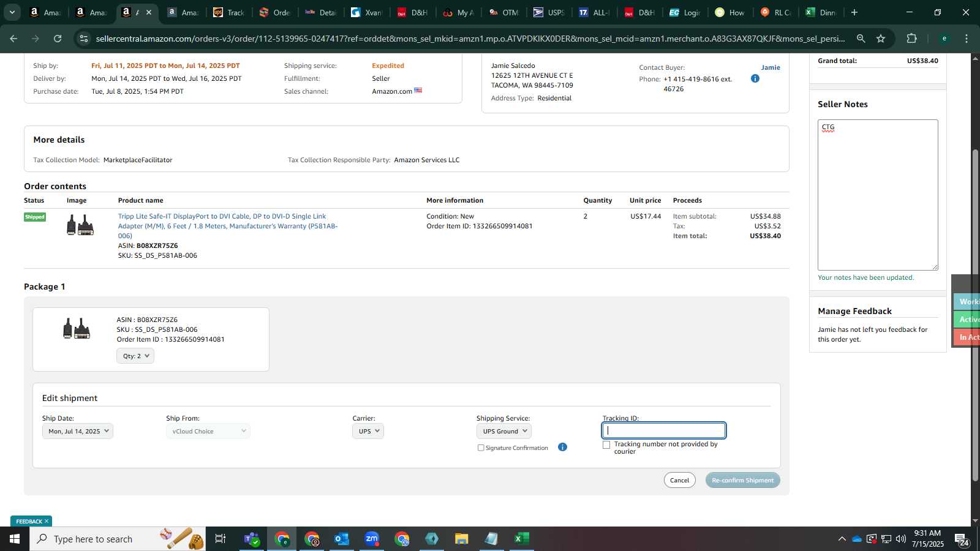Click inside the Seller Notes text area
Screen dimensions: 980x551
click(878, 195)
